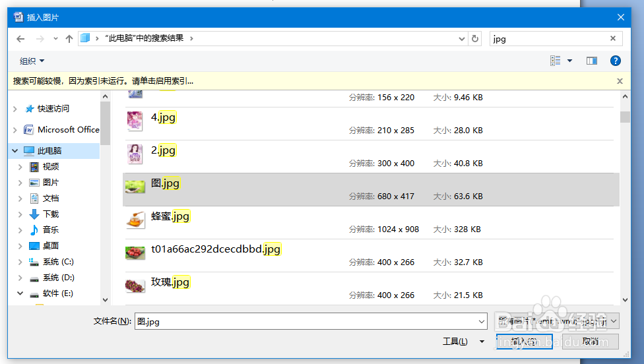Click the 取消 button
The width and height of the screenshot is (644, 364).
pos(590,342)
